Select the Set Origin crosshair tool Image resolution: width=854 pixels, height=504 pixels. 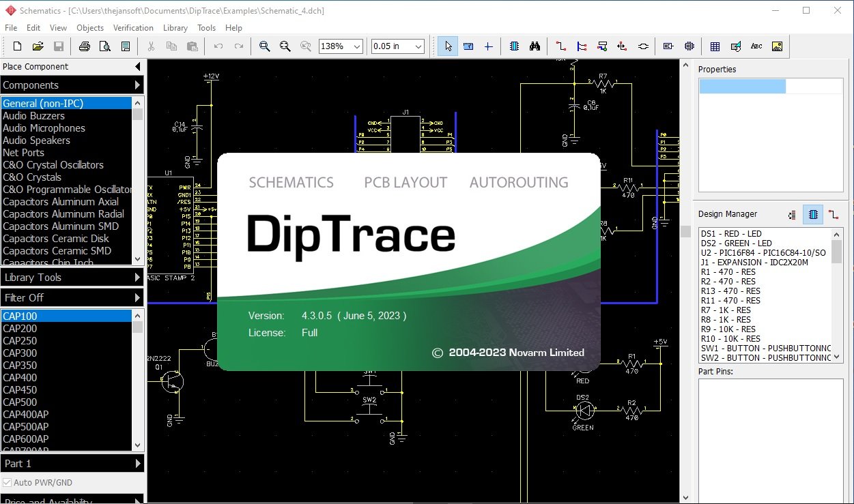point(488,46)
